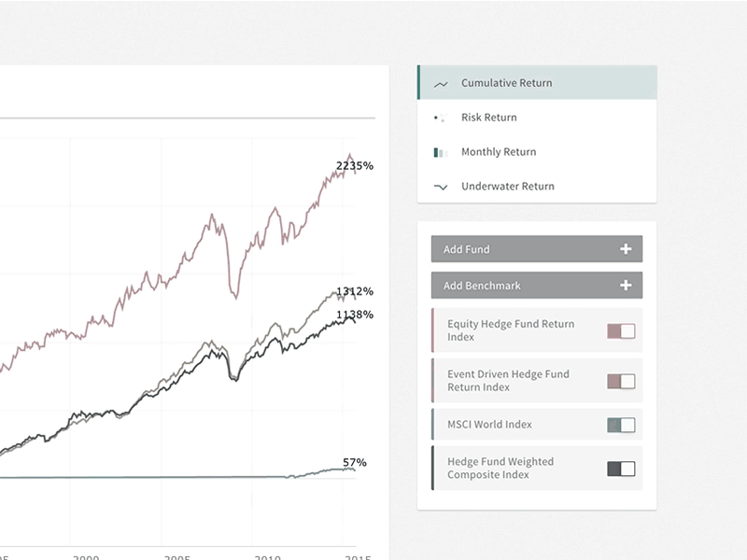
Task: Select the Risk Return scatter plot icon
Action: 440,118
